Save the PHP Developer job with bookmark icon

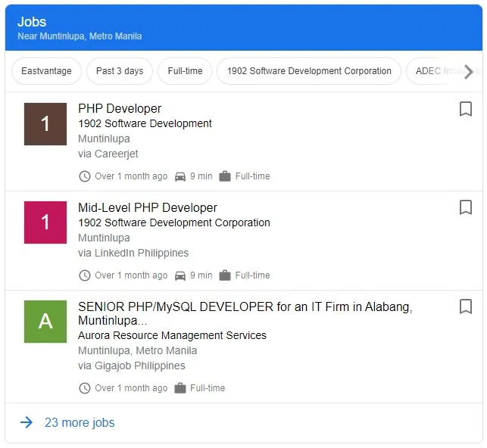(465, 109)
